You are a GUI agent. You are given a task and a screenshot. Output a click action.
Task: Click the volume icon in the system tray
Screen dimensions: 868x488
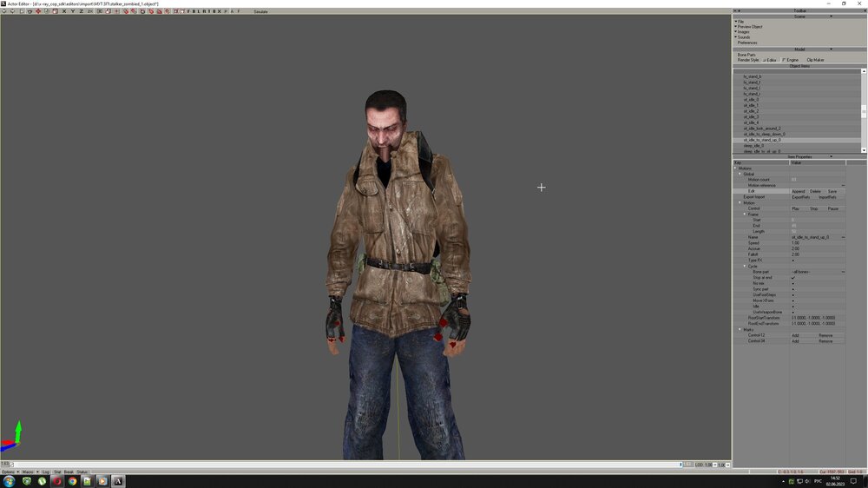807,481
